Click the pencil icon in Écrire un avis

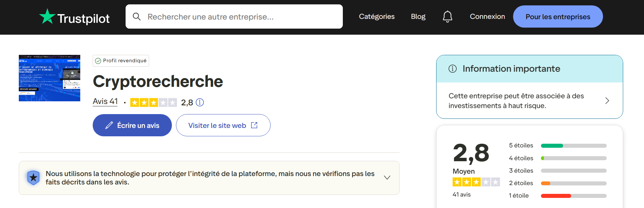(109, 125)
